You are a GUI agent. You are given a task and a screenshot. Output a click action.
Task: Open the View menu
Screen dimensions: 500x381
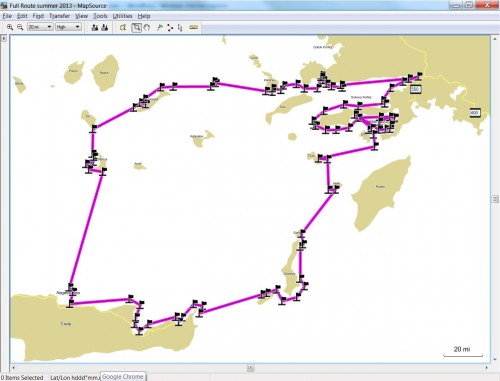(81, 16)
